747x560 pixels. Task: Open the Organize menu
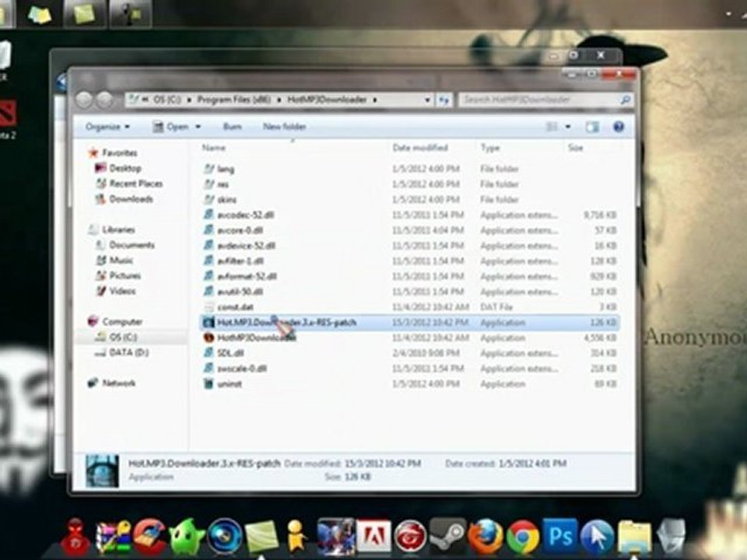coord(107,127)
